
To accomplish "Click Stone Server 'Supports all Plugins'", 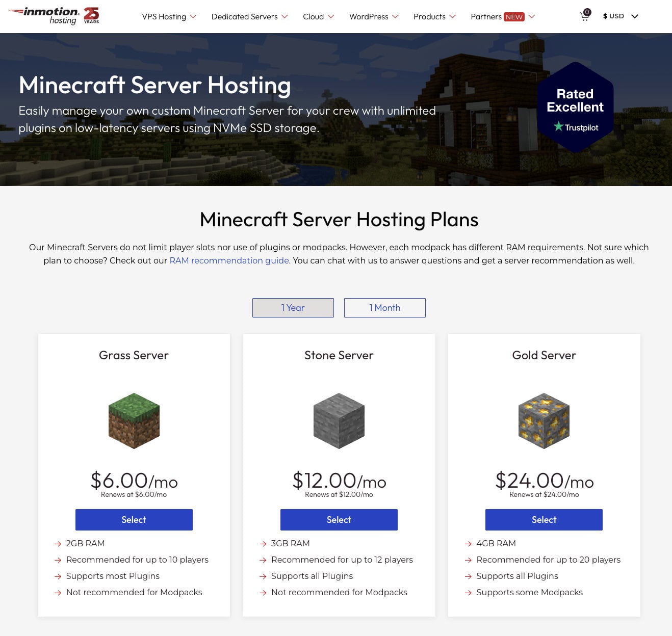I will (x=312, y=576).
